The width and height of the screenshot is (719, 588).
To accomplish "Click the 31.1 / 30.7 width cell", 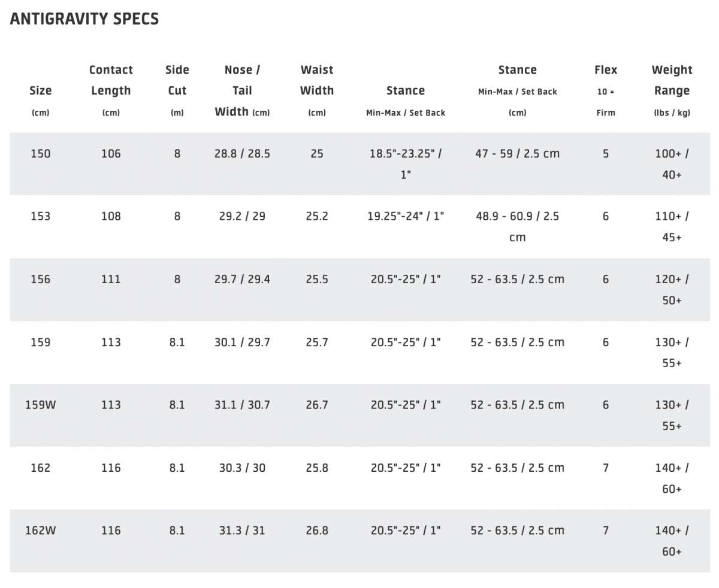I will tap(242, 405).
